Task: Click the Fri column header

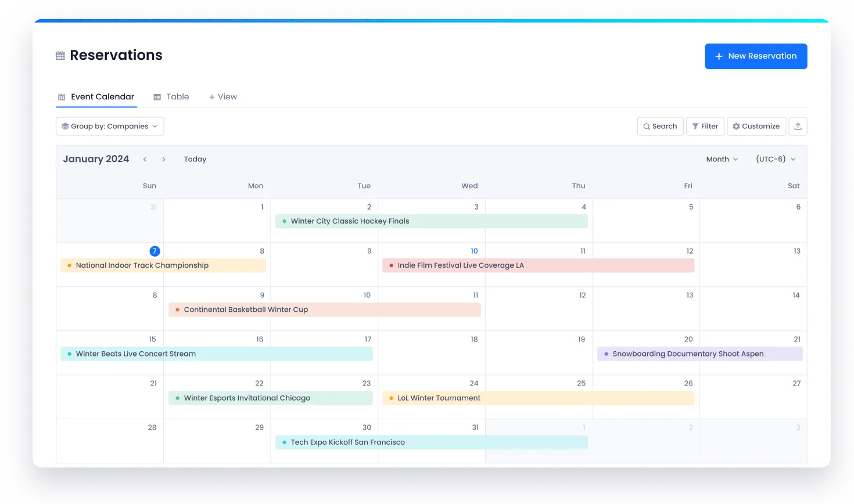Action: 688,186
